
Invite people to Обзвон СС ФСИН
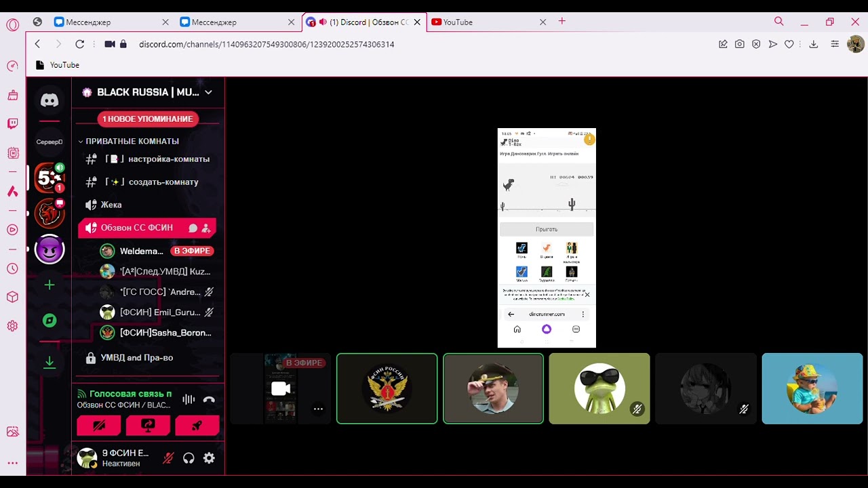click(206, 228)
